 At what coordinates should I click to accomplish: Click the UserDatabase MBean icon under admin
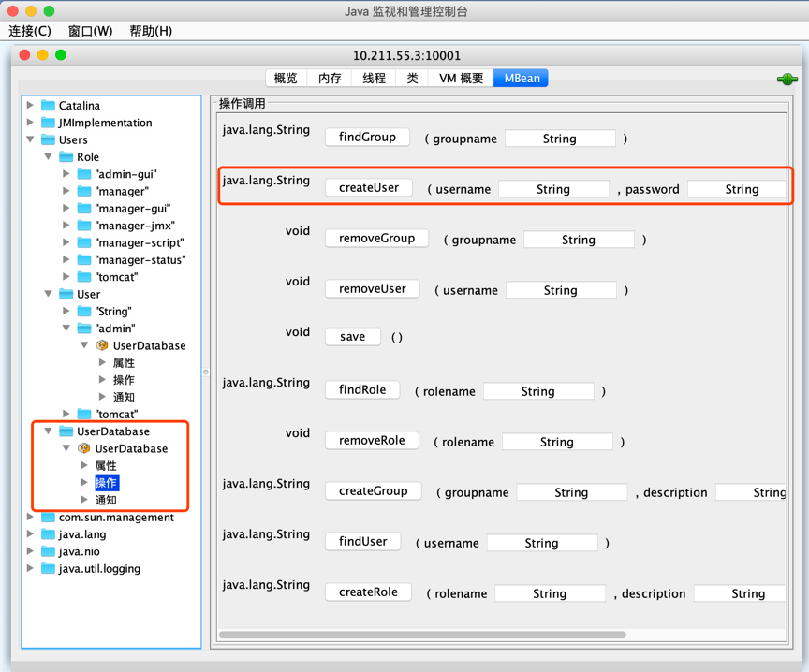click(102, 345)
